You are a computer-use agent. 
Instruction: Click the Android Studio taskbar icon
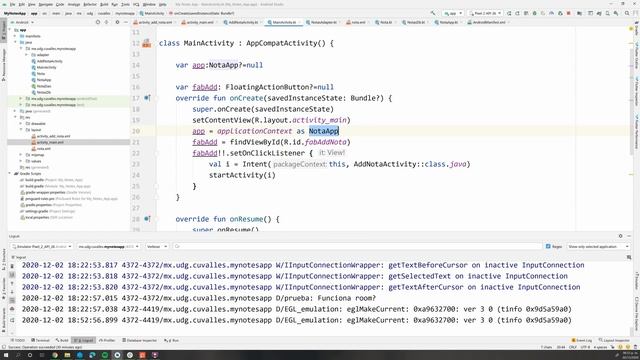click(117, 355)
